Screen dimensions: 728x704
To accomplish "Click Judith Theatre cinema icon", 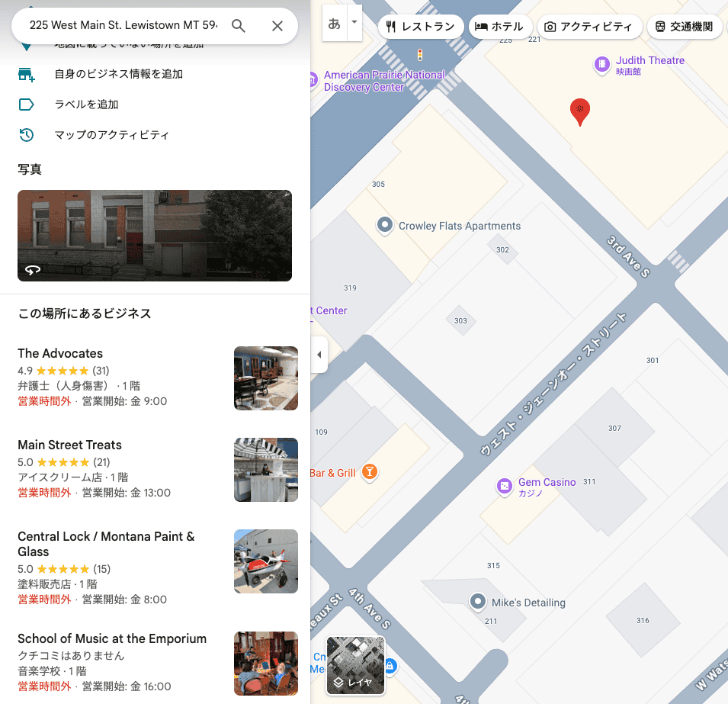I will tap(602, 64).
